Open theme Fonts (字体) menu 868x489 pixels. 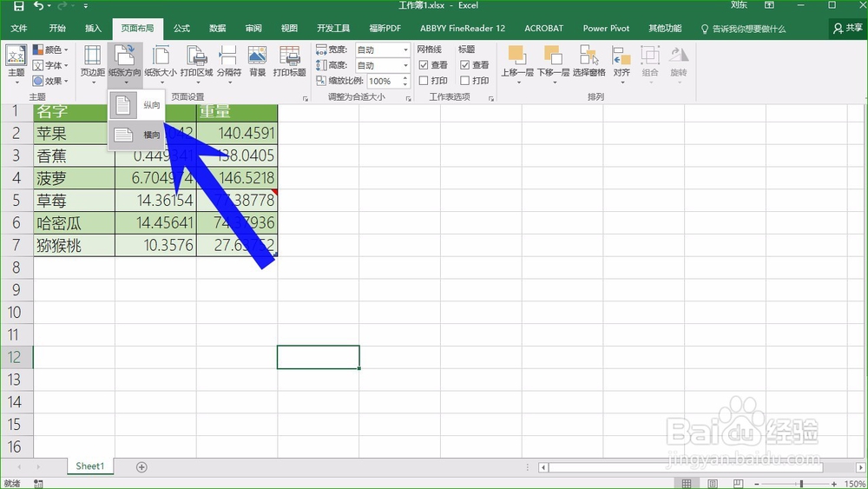tap(50, 65)
